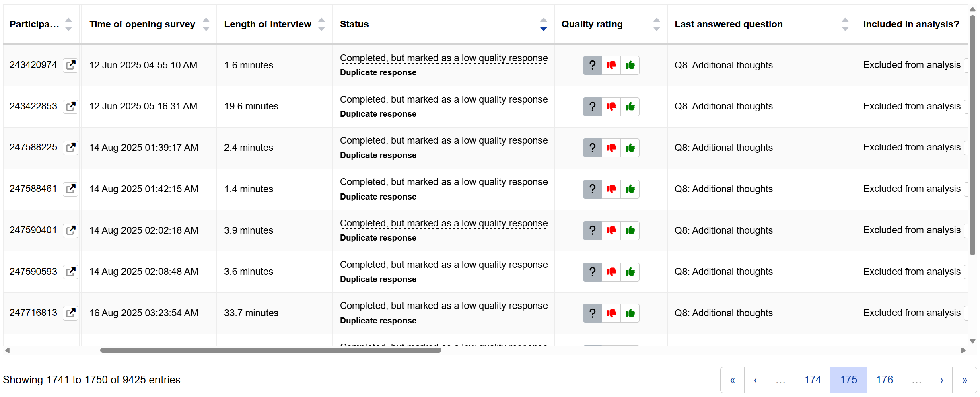Set unknown quality for row 243420974
Image resolution: width=980 pixels, height=397 pixels.
pos(592,65)
